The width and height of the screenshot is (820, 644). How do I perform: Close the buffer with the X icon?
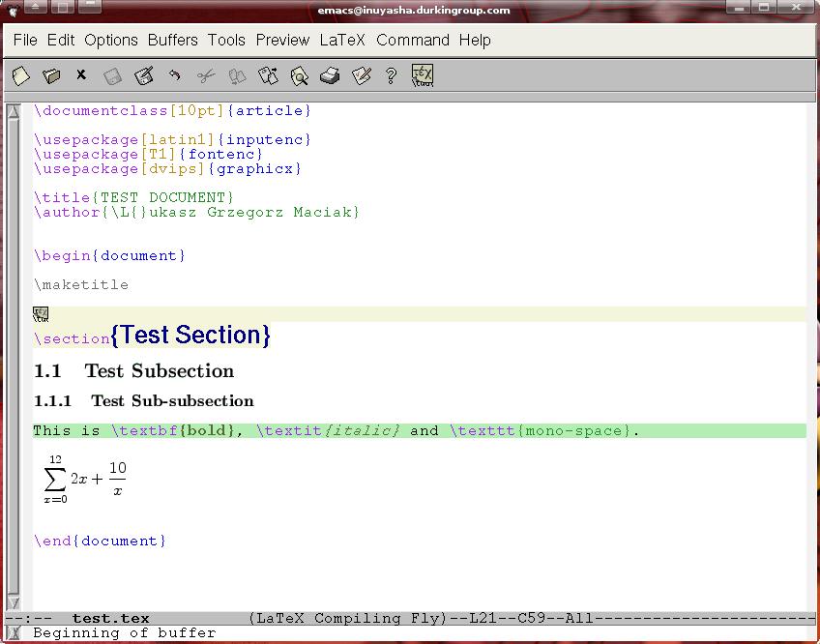coord(81,75)
